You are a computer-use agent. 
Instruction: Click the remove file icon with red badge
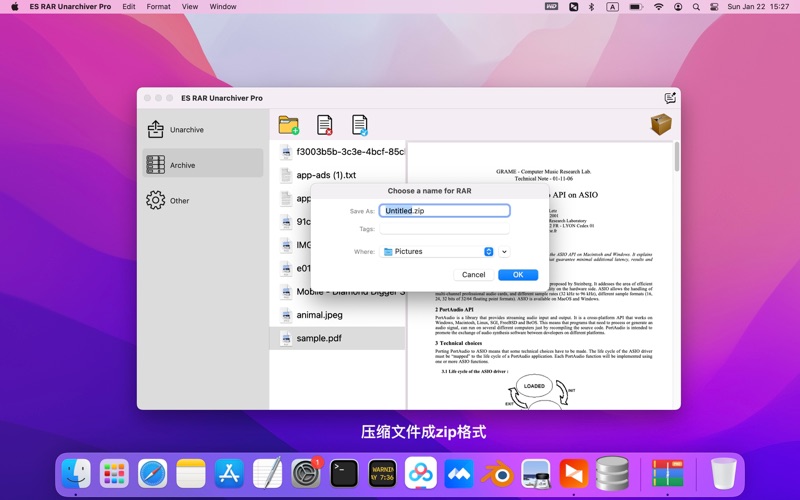pyautogui.click(x=324, y=125)
